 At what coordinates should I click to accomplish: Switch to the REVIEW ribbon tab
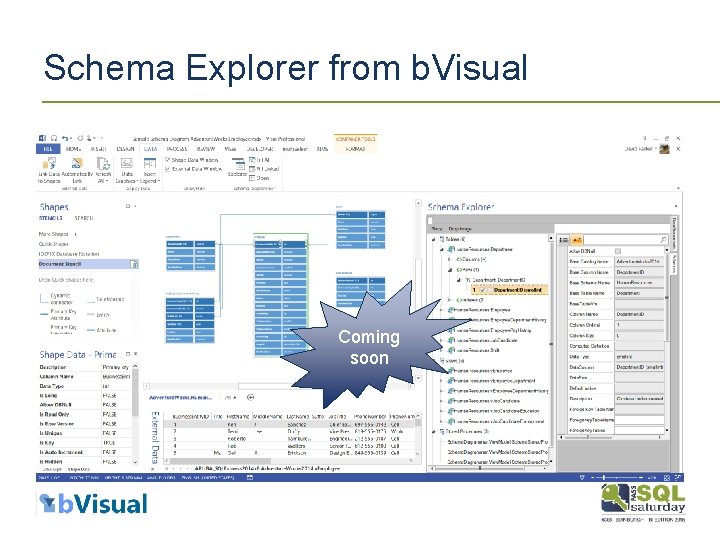(206, 149)
